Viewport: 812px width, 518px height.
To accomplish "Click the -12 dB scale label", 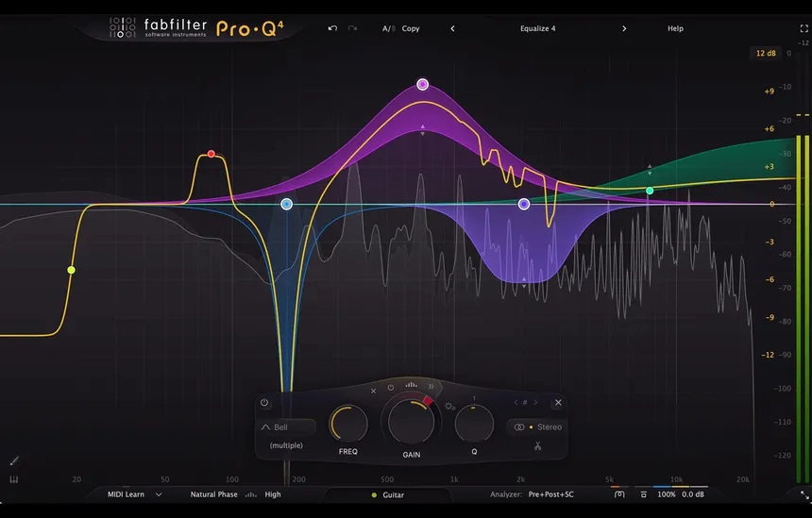I will tap(768, 355).
